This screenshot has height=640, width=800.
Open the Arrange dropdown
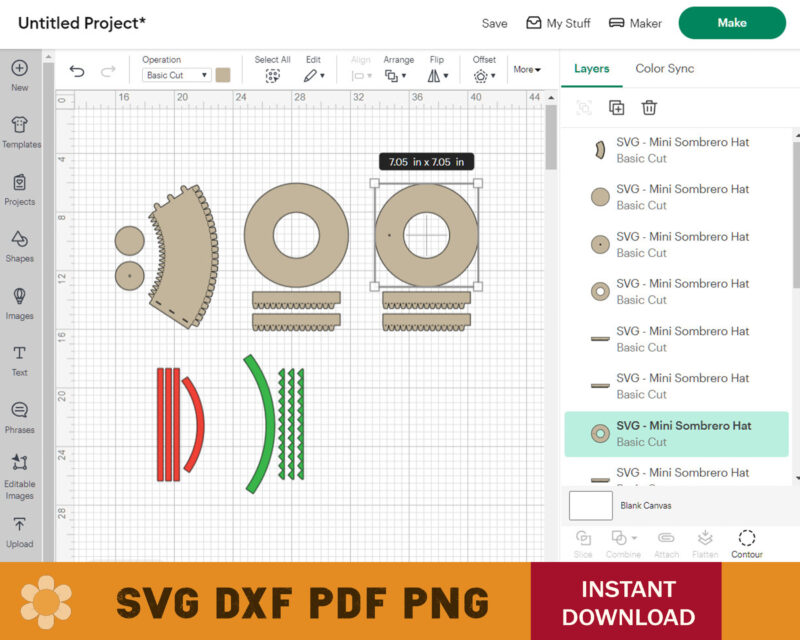(398, 75)
